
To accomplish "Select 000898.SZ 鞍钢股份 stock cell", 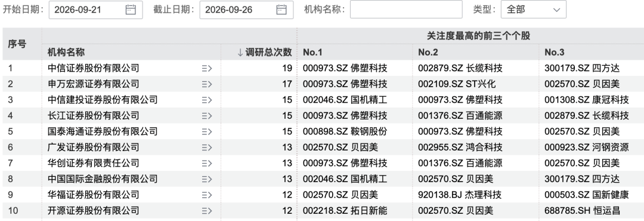I will (345, 131).
